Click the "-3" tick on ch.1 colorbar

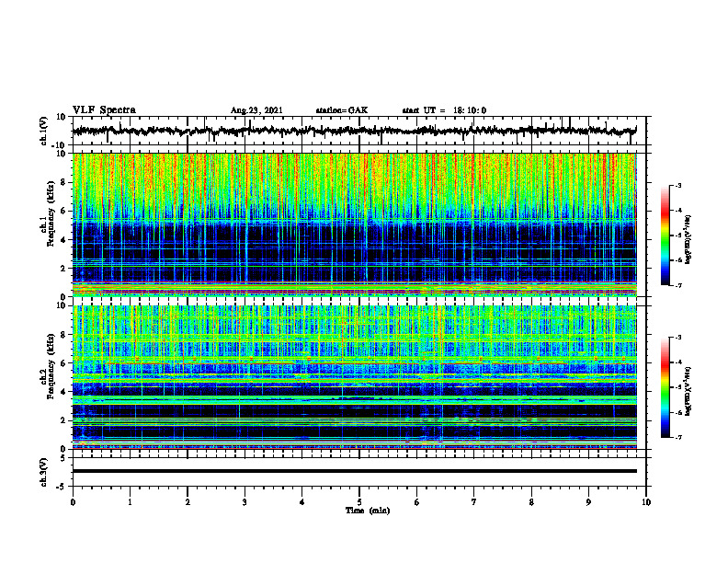677,185
